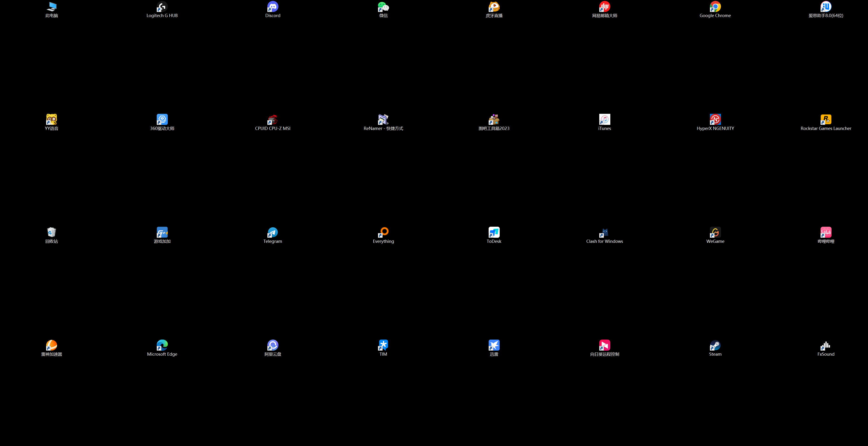Screen dimensions: 868x446
Task: Click the ToDesk desktop icon
Action: (x=494, y=232)
